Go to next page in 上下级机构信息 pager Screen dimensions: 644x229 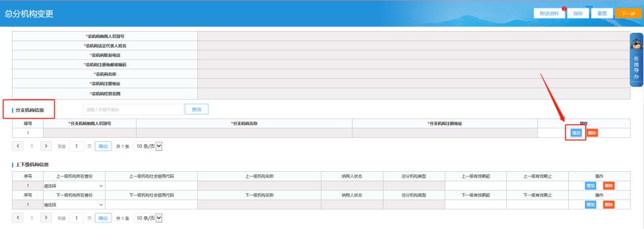[x=46, y=218]
